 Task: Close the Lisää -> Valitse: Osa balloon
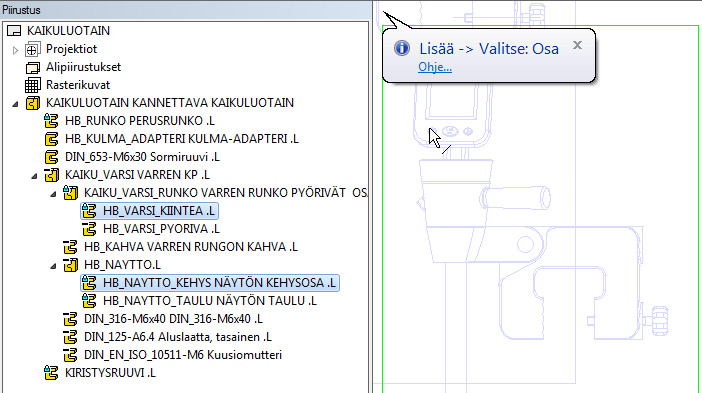[578, 45]
